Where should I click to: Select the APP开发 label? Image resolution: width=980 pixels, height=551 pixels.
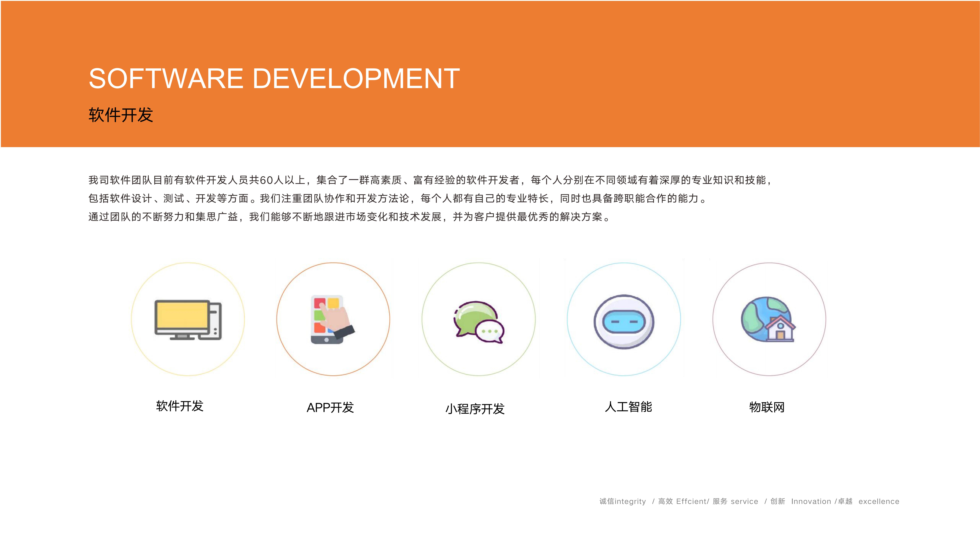(330, 407)
